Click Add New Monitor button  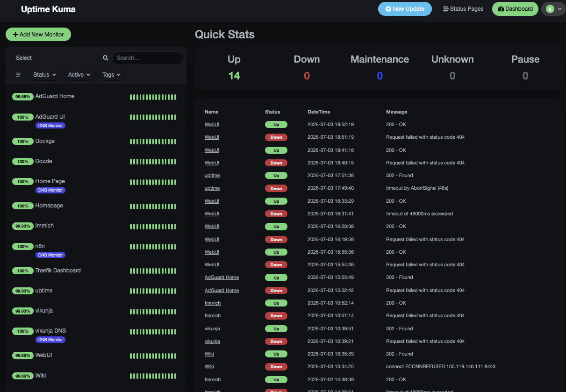tap(38, 35)
